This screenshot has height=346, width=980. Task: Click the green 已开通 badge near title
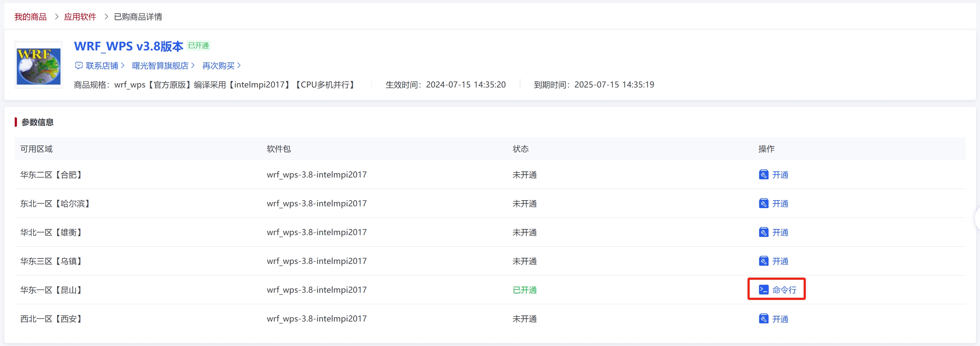(x=198, y=46)
